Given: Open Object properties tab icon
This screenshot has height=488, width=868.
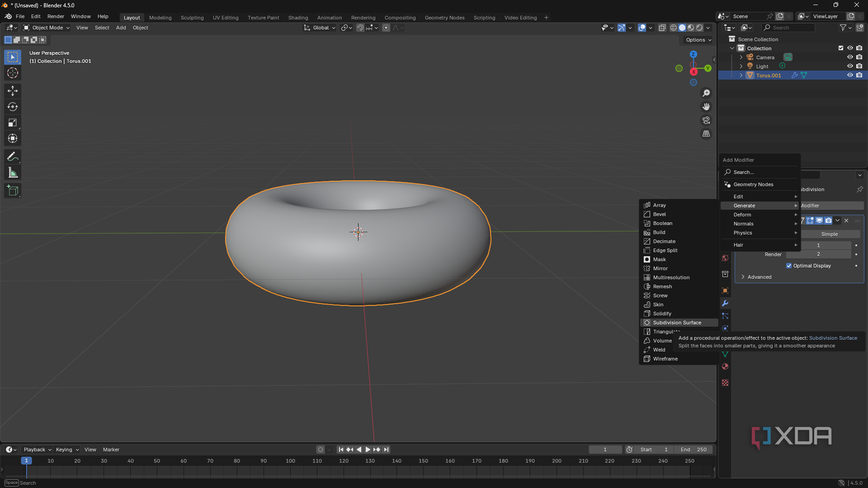Looking at the screenshot, I should pyautogui.click(x=725, y=290).
